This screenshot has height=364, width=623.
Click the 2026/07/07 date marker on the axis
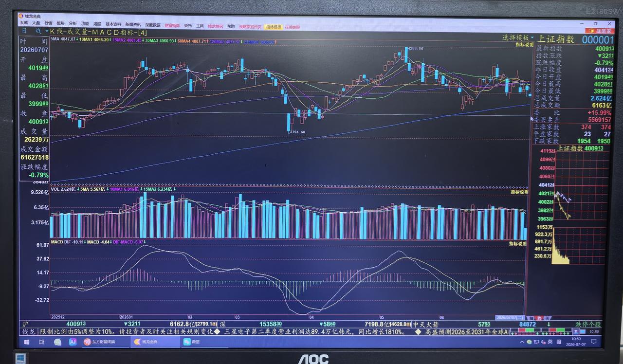(509, 317)
